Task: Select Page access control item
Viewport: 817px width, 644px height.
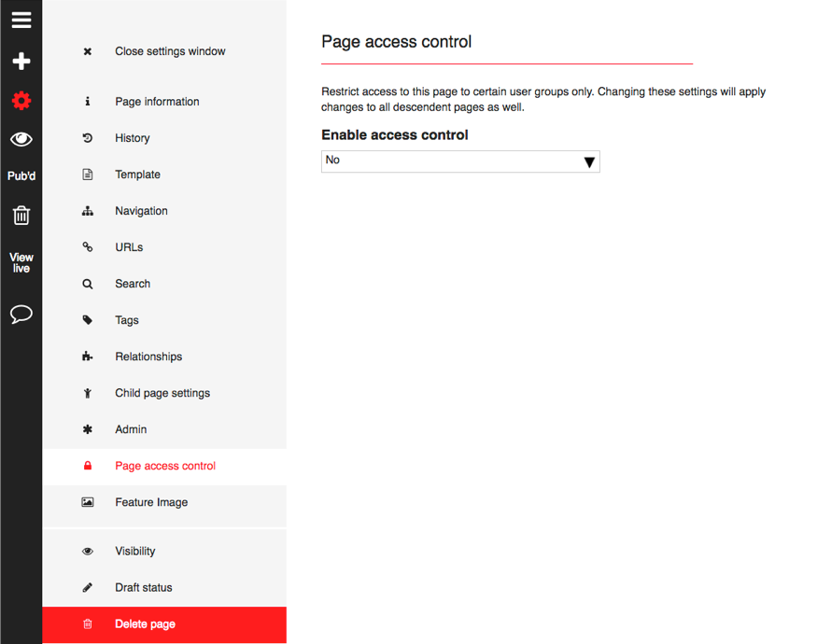Action: (x=164, y=467)
